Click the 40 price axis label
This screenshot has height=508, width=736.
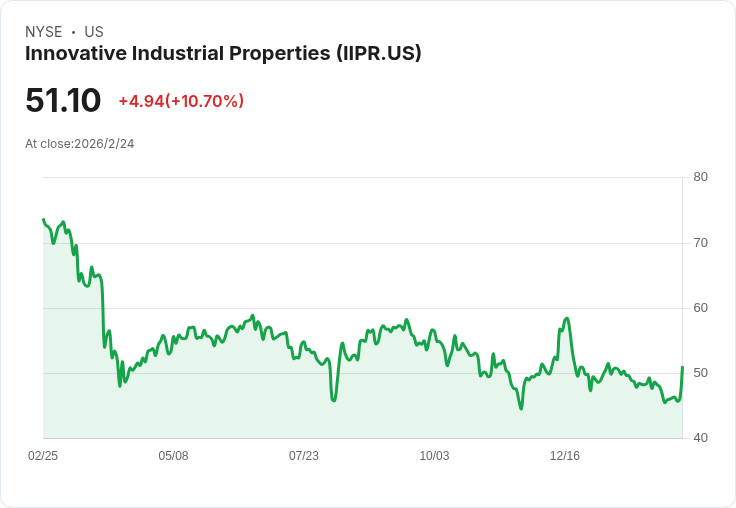(x=700, y=438)
